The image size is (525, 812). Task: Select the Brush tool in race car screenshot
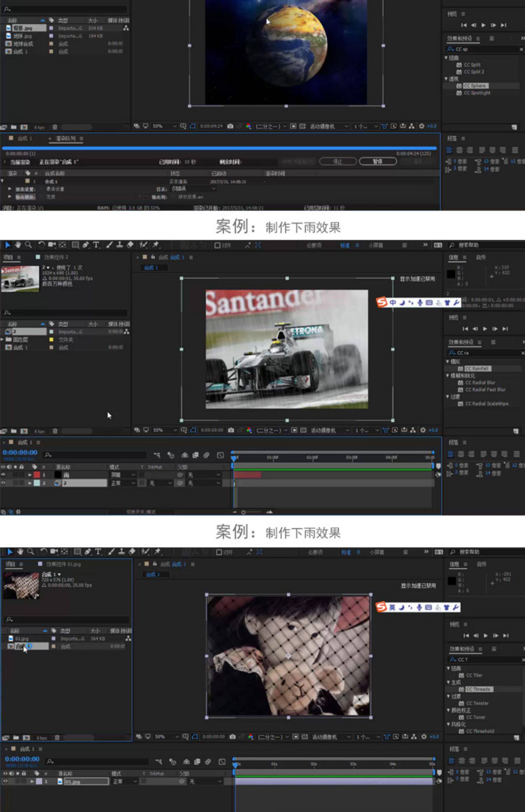[109, 245]
